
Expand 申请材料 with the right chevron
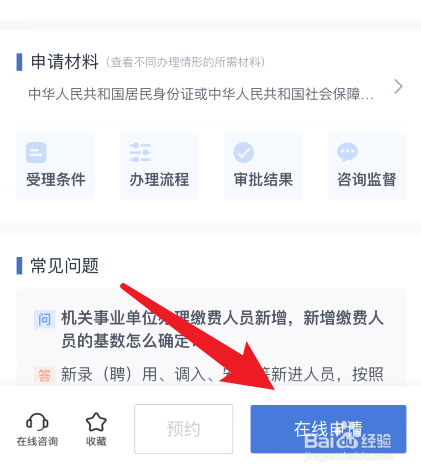pyautogui.click(x=398, y=87)
